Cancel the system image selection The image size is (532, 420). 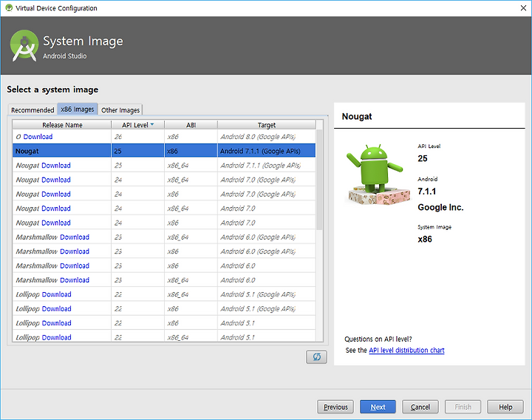coord(420,407)
